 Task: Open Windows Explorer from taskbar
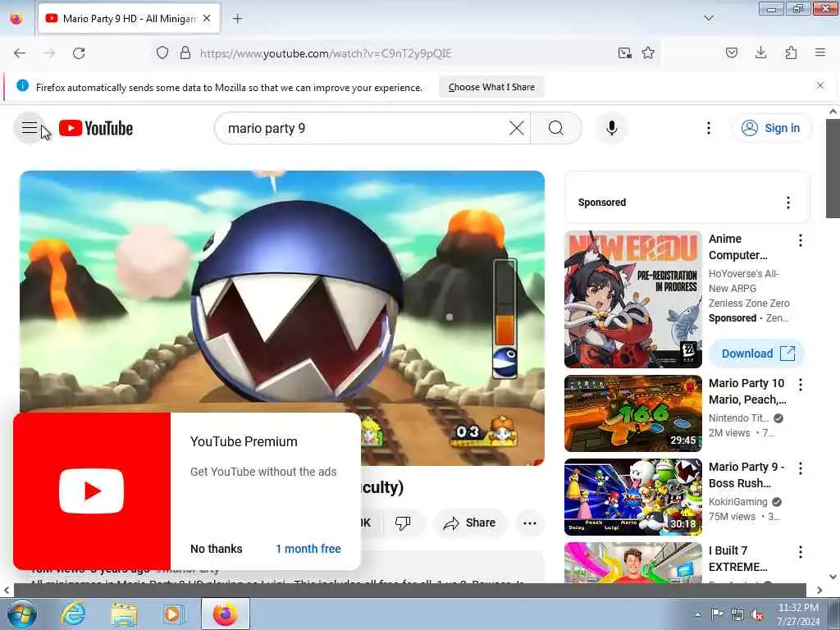click(x=124, y=614)
